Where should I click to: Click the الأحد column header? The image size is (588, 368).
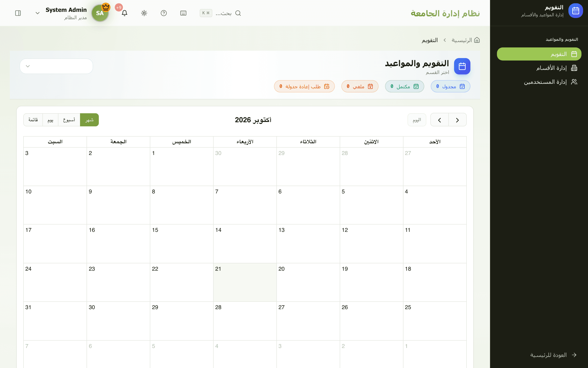tap(435, 142)
